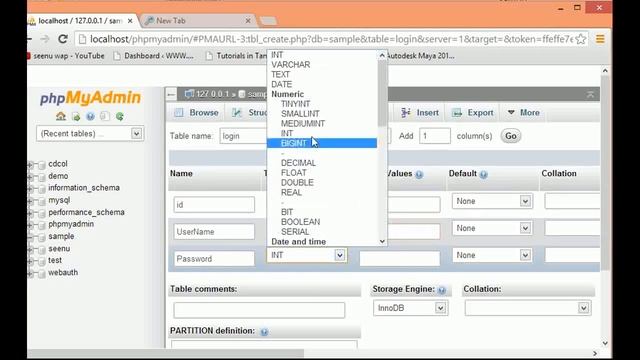Reload the navigation panel with green icon
The width and height of the screenshot is (640, 360).
120,116
